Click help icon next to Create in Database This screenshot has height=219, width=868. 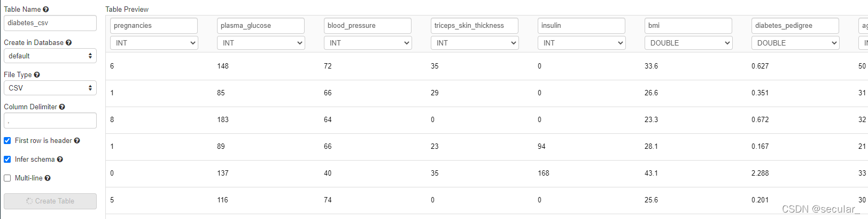point(68,43)
